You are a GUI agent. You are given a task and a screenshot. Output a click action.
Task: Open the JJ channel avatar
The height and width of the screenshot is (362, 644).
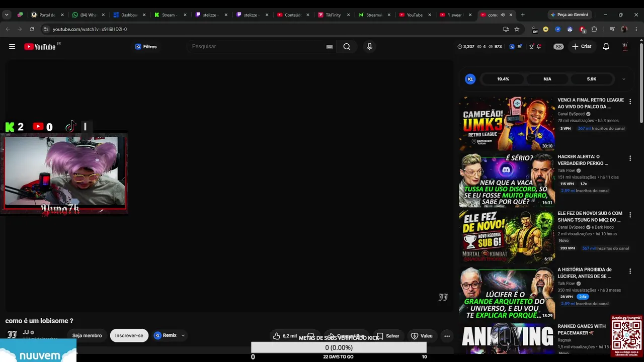click(x=12, y=334)
